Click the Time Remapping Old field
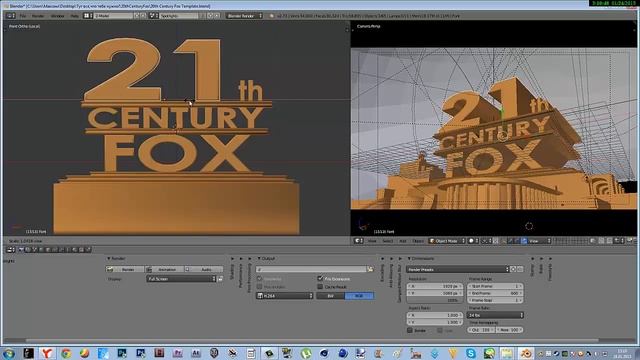 [481, 330]
